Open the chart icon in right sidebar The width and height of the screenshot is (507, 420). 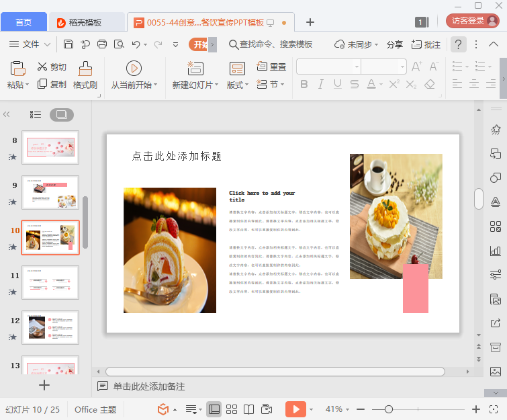(496, 251)
